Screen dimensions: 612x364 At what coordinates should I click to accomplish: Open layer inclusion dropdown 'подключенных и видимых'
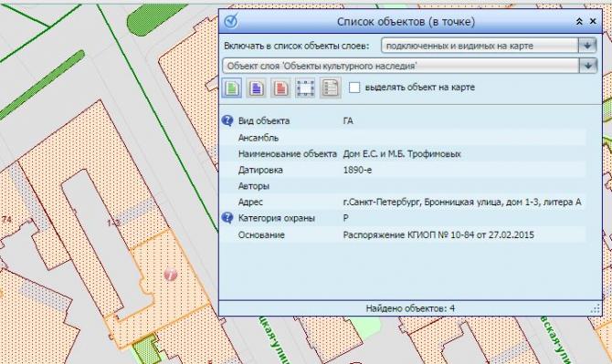click(x=489, y=46)
